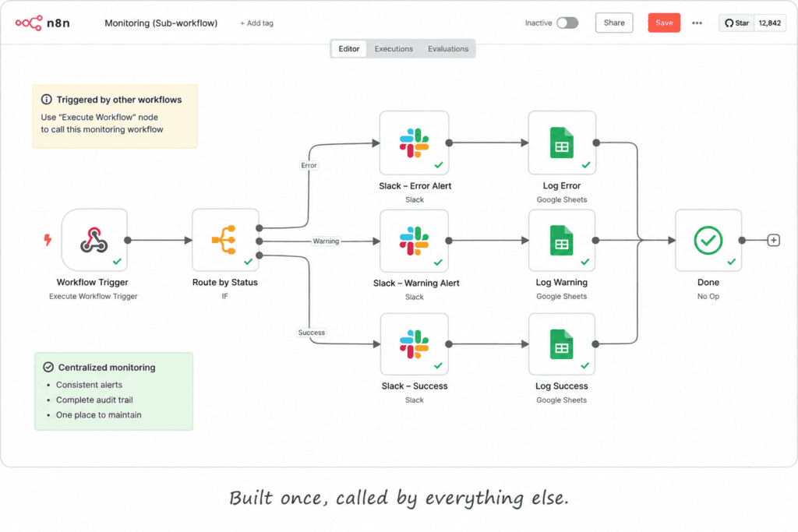Click the Share button
This screenshot has height=532, width=798.
click(x=614, y=23)
